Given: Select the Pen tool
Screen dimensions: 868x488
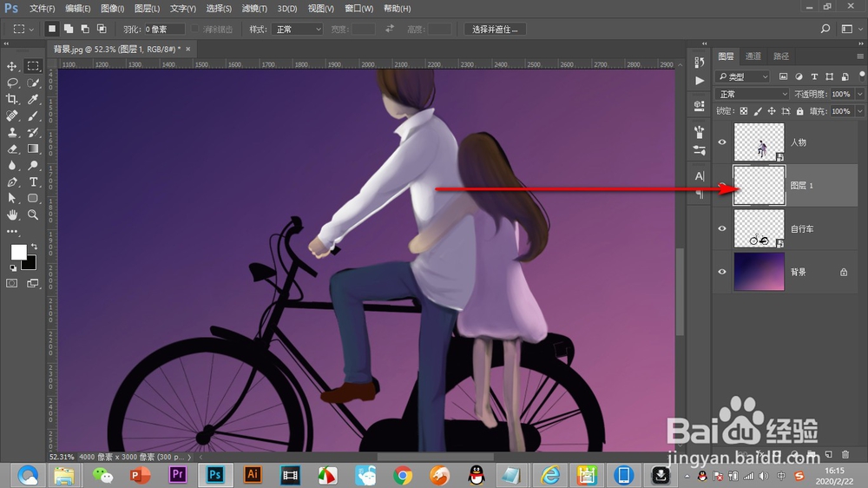Looking at the screenshot, I should coord(11,181).
